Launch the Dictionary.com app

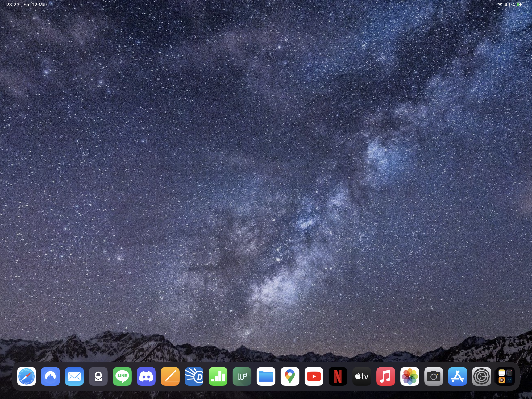click(194, 376)
